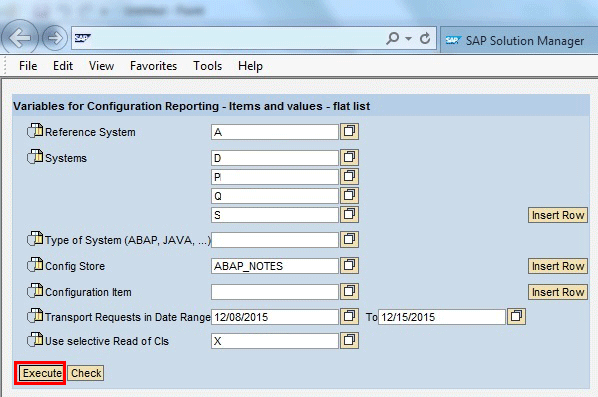The height and width of the screenshot is (397, 598).
Task: Click the browser Forward arrow button
Action: (55, 38)
